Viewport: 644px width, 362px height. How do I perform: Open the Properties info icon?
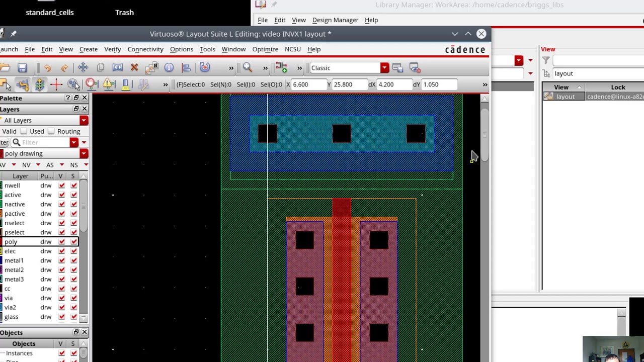[x=169, y=68]
